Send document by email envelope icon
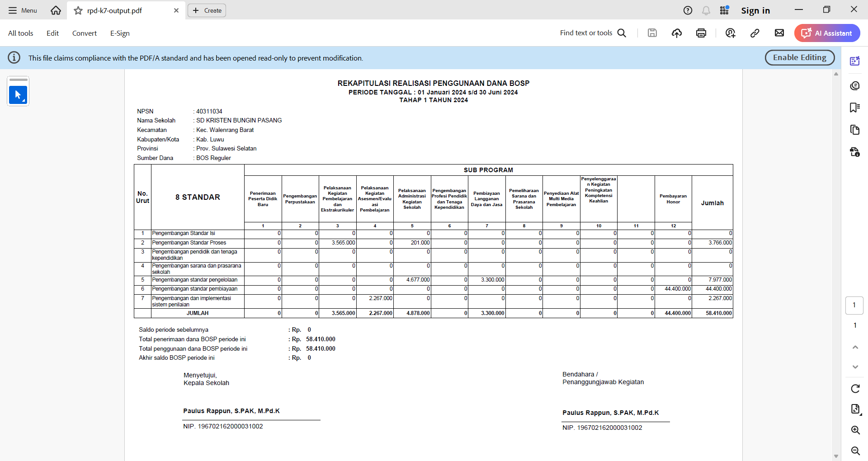868x461 pixels. tap(779, 33)
